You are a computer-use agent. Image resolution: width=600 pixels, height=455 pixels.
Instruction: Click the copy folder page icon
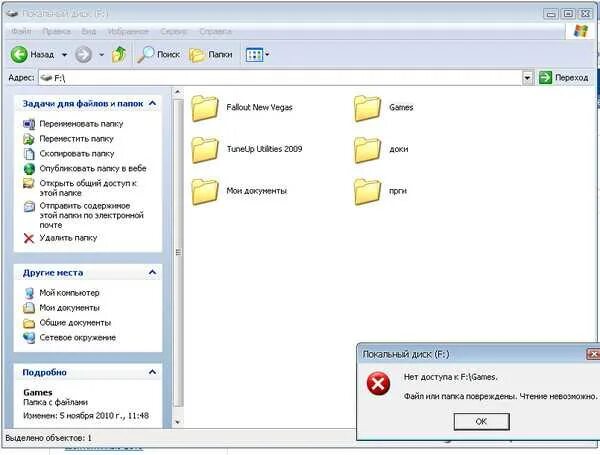pos(29,154)
